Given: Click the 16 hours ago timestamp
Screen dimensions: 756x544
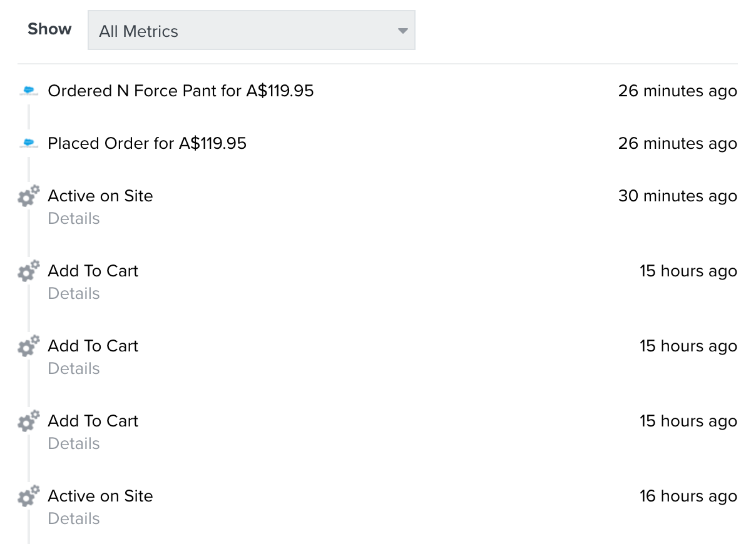Looking at the screenshot, I should [688, 496].
